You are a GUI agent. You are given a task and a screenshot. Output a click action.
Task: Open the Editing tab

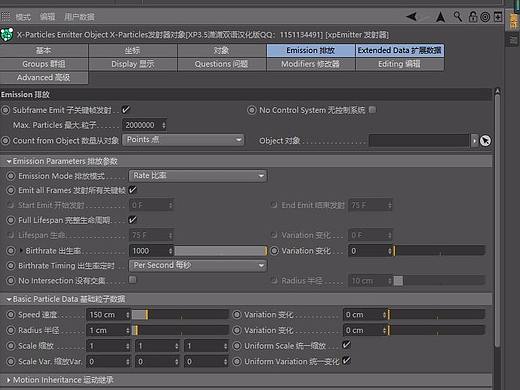(400, 64)
